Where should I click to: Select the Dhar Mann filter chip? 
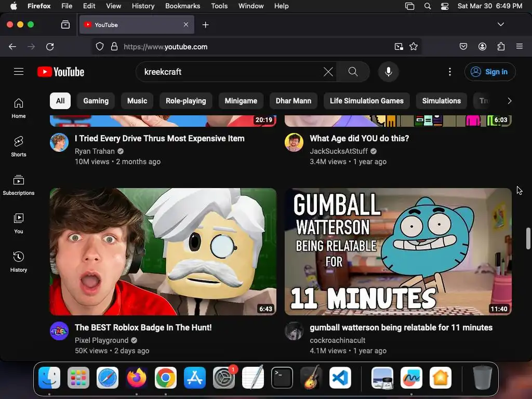(294, 101)
